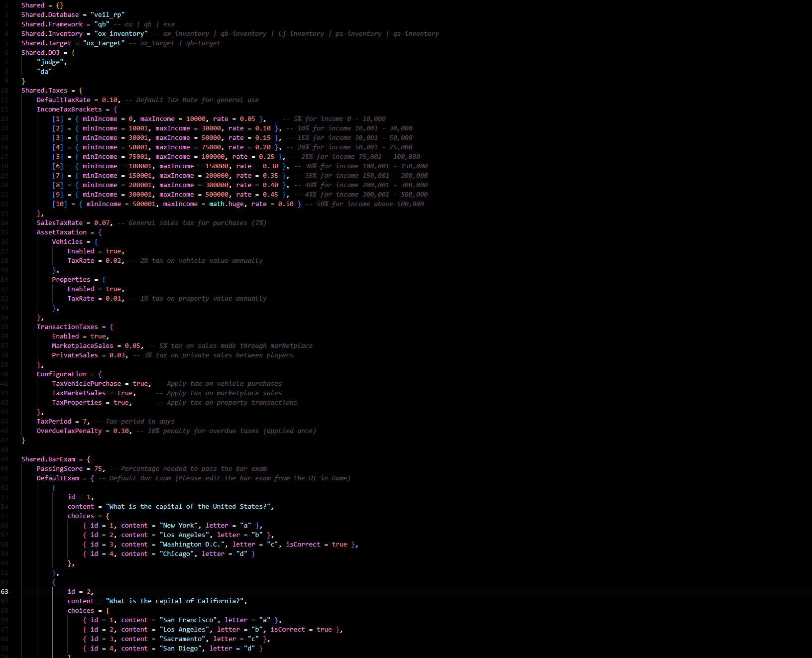The width and height of the screenshot is (812, 658).
Task: Click MarketplaceSales value 0.05
Action: 132,345
